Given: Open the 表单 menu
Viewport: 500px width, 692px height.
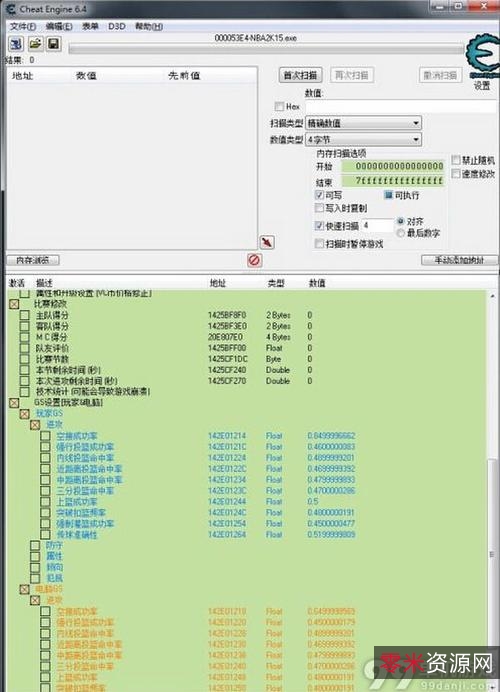Looking at the screenshot, I should click(x=90, y=26).
